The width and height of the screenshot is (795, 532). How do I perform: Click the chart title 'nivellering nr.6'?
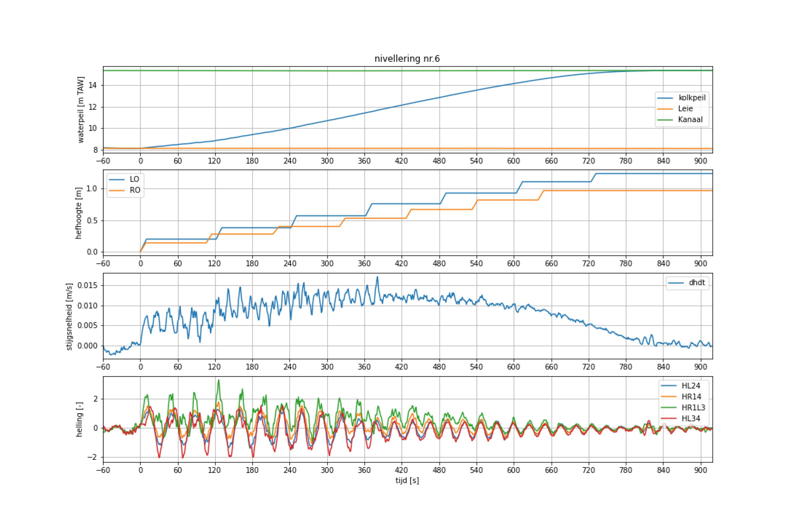coord(407,59)
